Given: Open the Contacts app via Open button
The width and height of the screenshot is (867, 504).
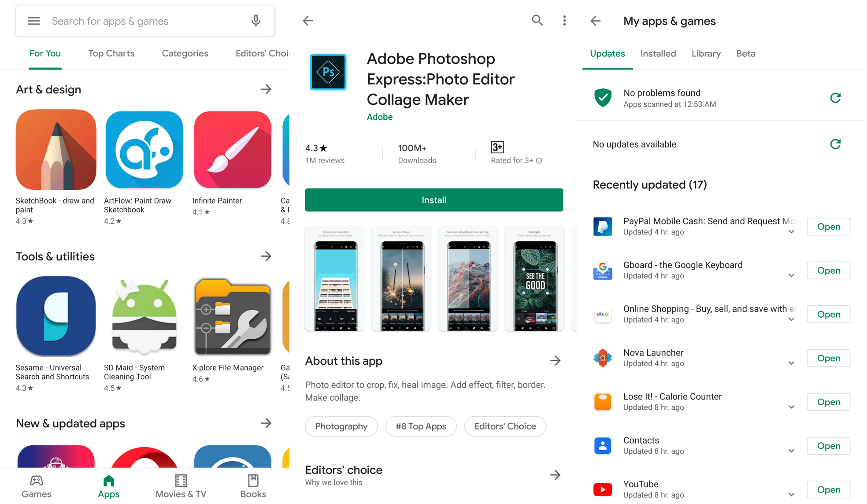Looking at the screenshot, I should [829, 446].
